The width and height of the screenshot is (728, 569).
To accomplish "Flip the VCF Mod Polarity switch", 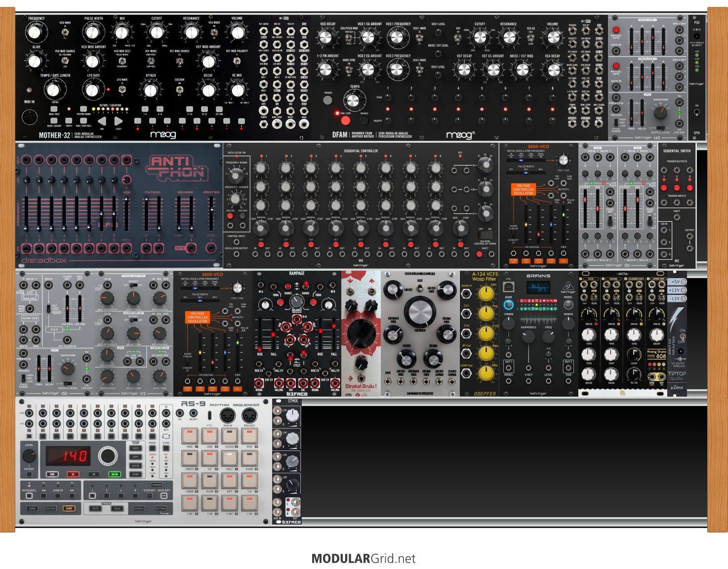I will [237, 61].
